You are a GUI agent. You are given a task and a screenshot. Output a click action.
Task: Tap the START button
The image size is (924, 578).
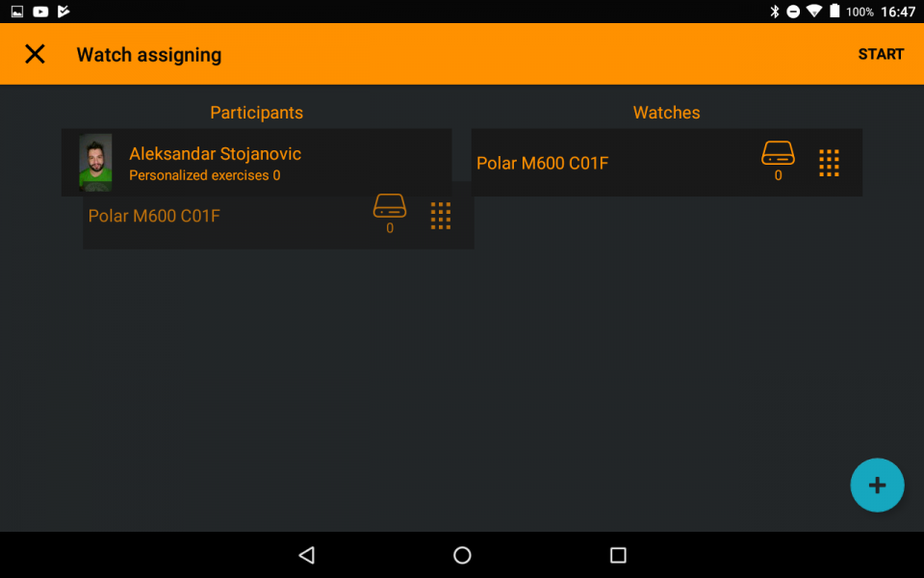881,54
